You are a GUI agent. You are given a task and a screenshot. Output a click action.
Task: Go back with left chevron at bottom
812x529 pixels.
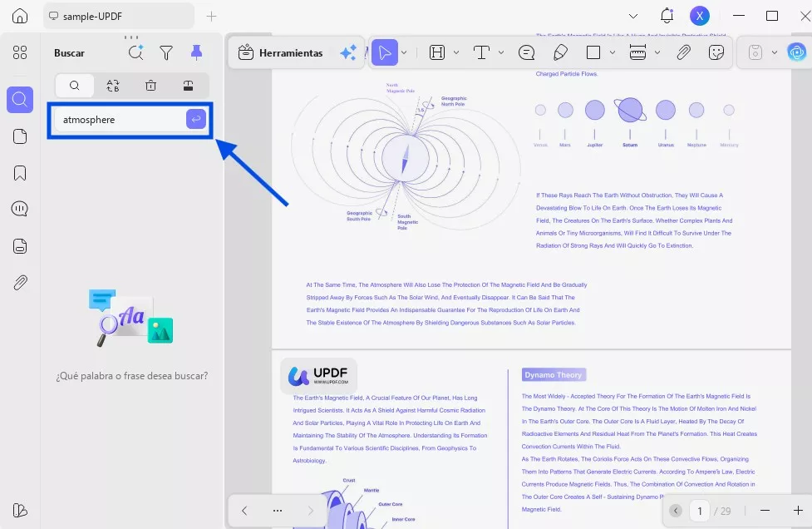[x=244, y=511]
